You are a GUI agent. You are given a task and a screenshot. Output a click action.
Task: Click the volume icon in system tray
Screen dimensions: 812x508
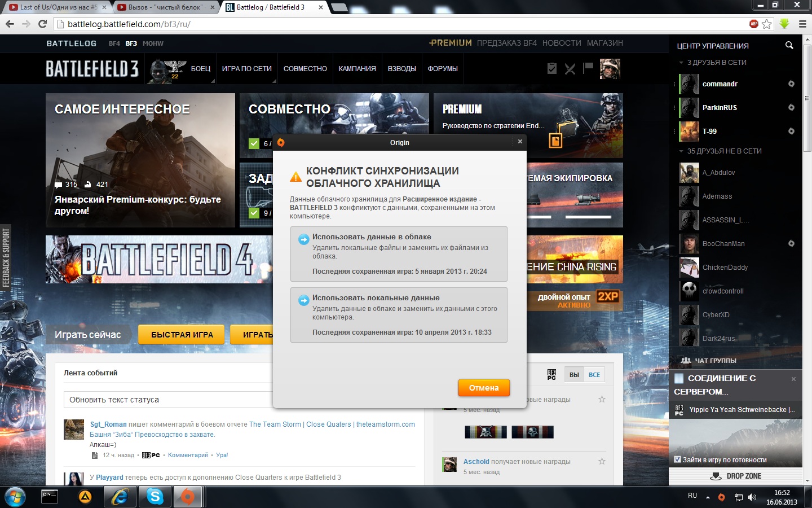click(752, 497)
